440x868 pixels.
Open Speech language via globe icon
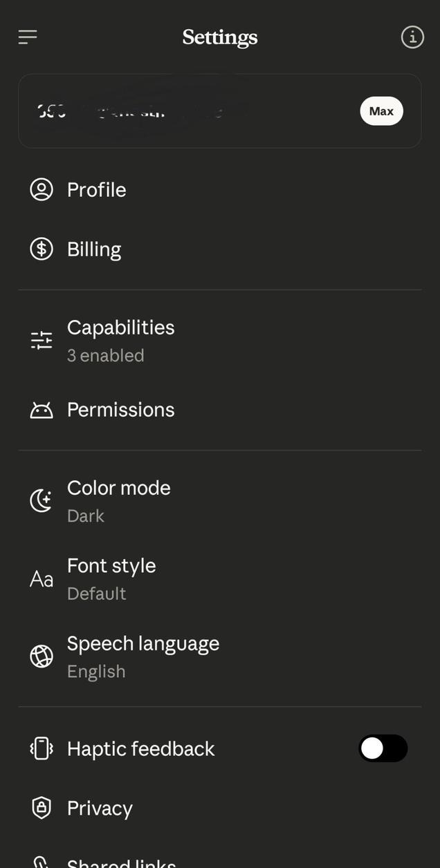(x=42, y=655)
